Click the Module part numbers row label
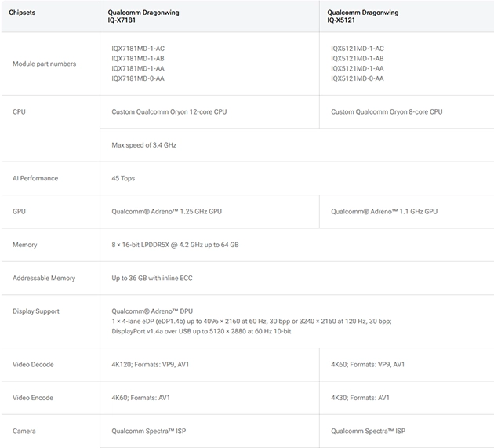The image size is (494, 448). coord(45,64)
